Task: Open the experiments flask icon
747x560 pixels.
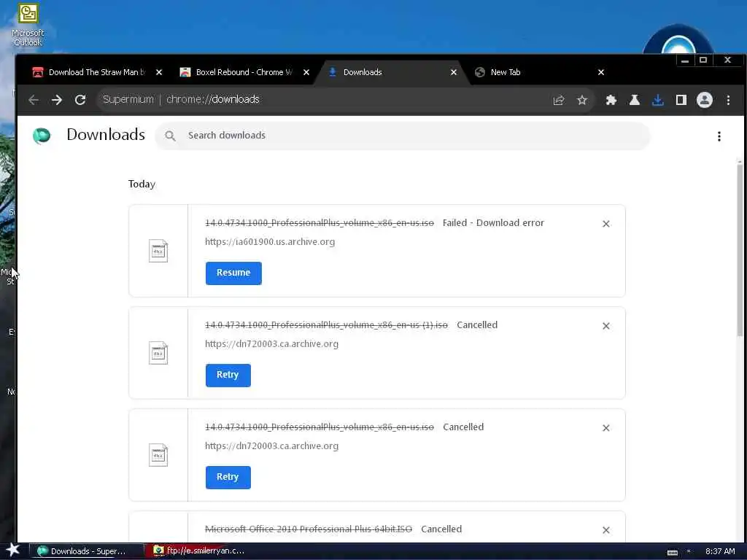Action: 634,100
